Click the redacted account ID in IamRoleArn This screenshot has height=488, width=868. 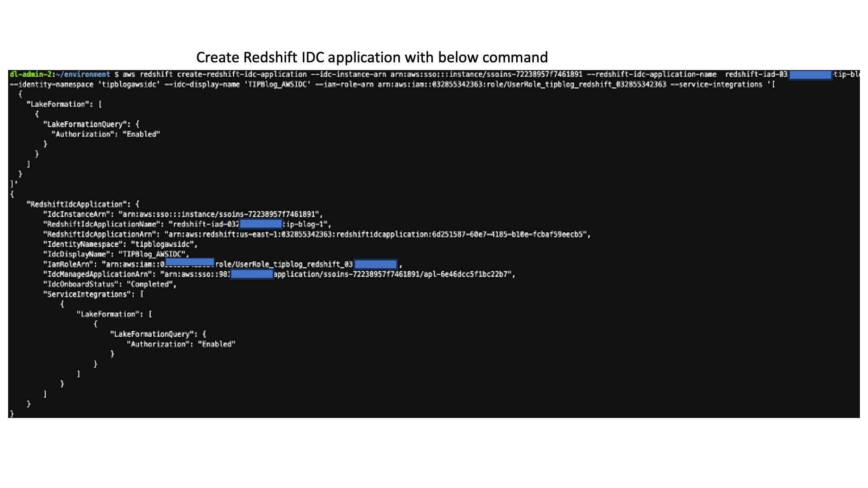tap(190, 263)
